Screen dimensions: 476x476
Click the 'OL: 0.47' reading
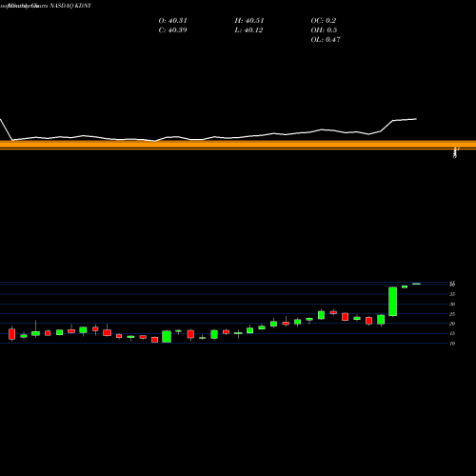click(326, 40)
